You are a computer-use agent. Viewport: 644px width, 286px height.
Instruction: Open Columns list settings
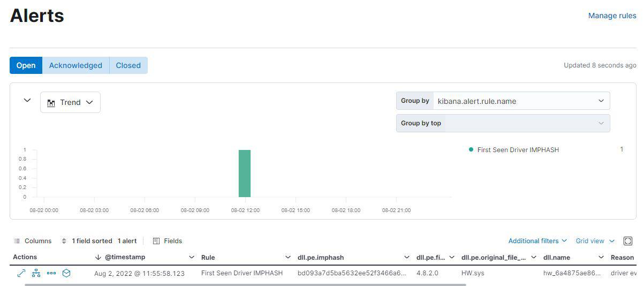pos(33,241)
